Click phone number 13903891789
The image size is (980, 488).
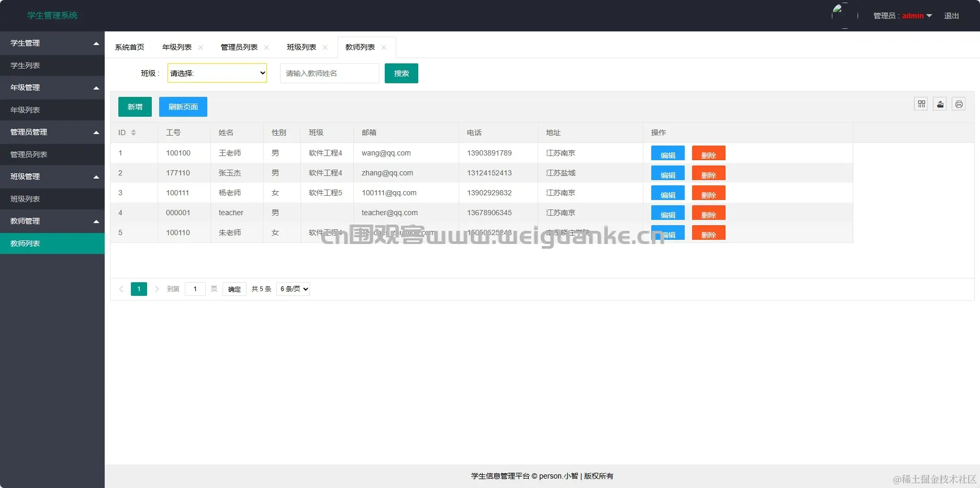489,153
